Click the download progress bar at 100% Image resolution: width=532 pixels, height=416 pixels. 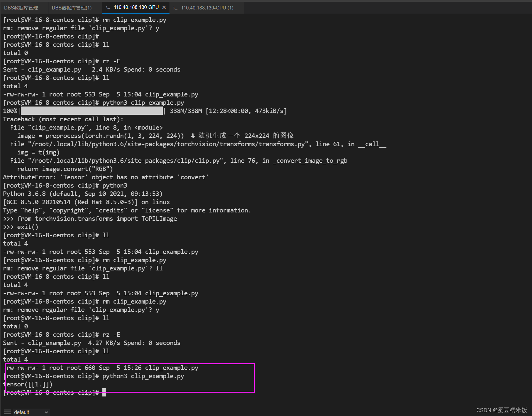91,111
